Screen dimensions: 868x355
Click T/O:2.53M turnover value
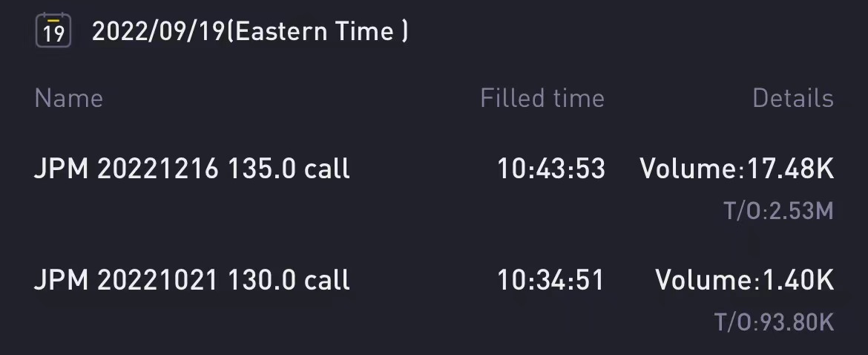click(x=778, y=211)
